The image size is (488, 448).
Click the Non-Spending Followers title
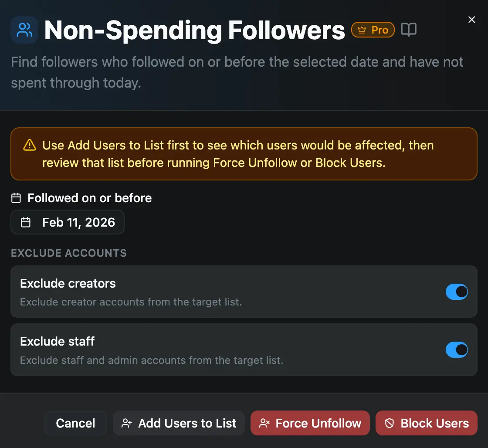coord(194,30)
